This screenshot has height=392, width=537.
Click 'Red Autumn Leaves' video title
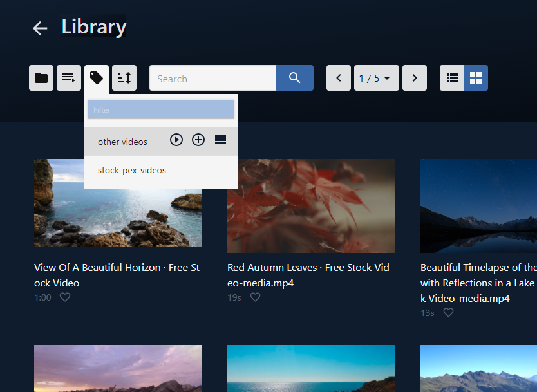point(308,275)
